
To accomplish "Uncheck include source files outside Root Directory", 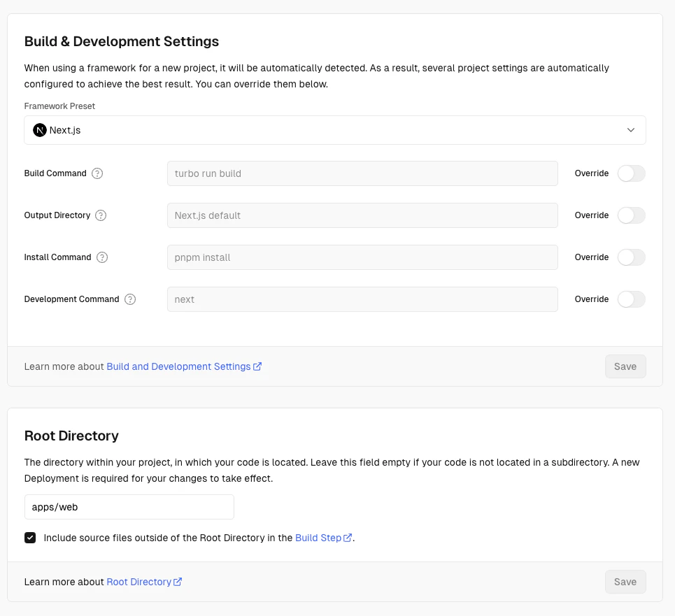I will tap(30, 537).
